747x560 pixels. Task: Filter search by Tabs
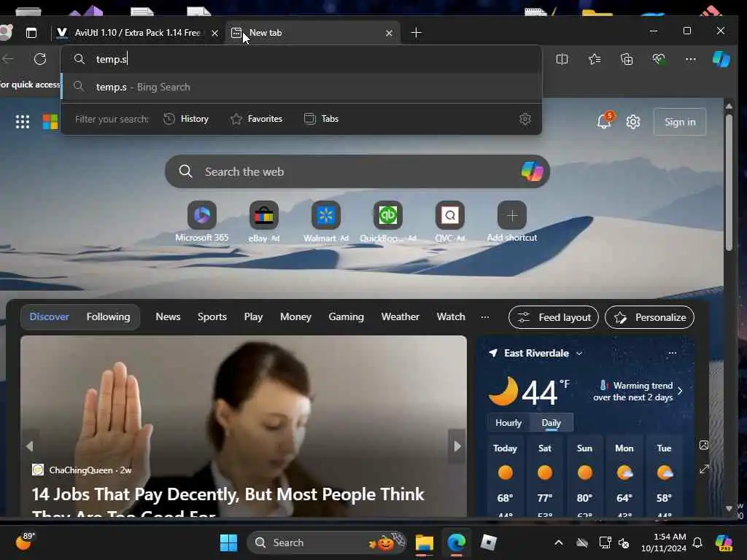tap(322, 119)
